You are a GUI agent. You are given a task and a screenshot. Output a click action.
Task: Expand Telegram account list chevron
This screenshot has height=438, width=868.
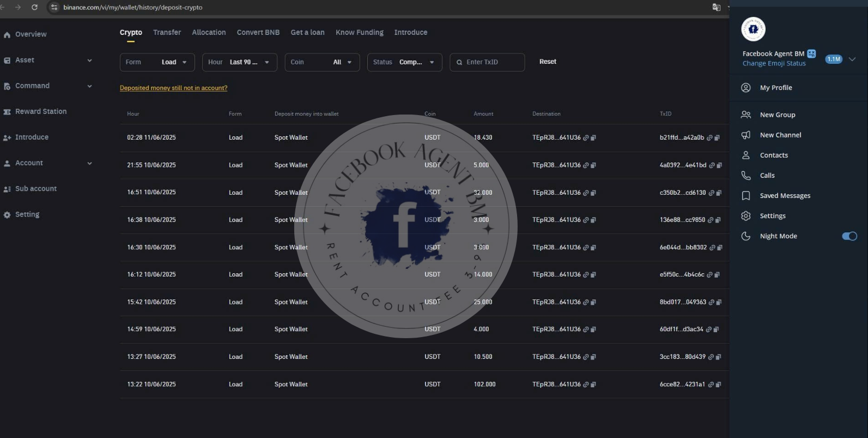point(852,59)
